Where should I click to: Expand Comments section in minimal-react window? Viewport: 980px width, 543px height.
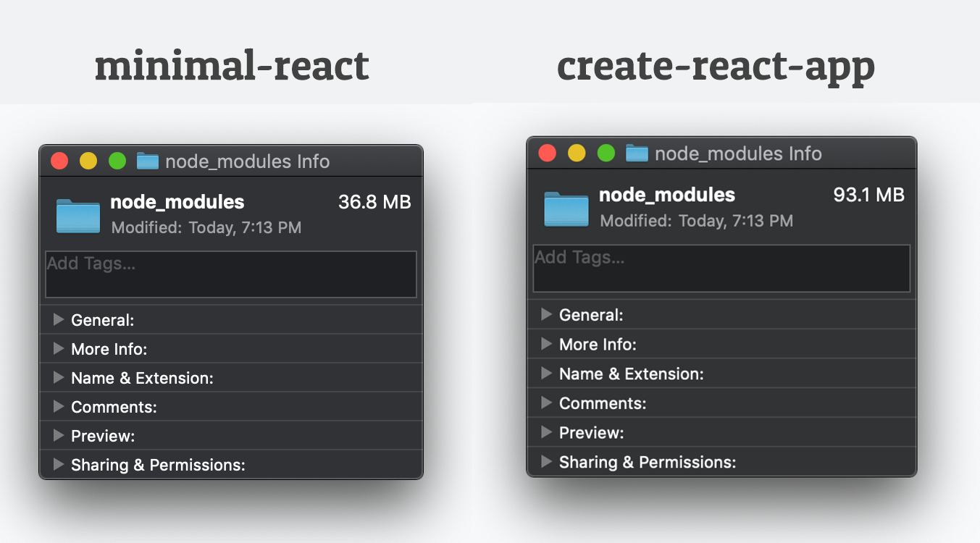59,407
